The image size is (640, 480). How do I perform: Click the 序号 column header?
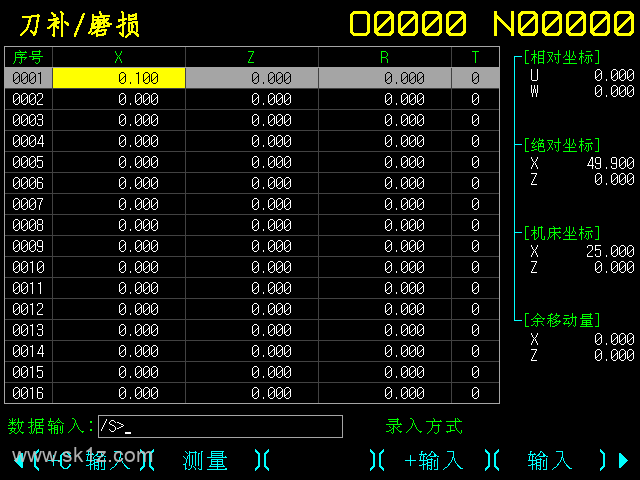coord(28,57)
